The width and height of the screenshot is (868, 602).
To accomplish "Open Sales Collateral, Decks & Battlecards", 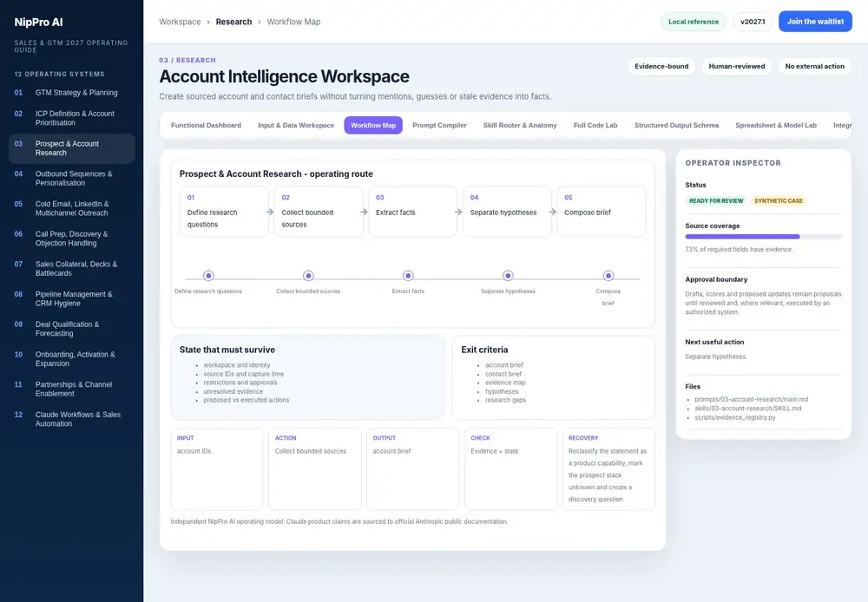I will point(71,268).
